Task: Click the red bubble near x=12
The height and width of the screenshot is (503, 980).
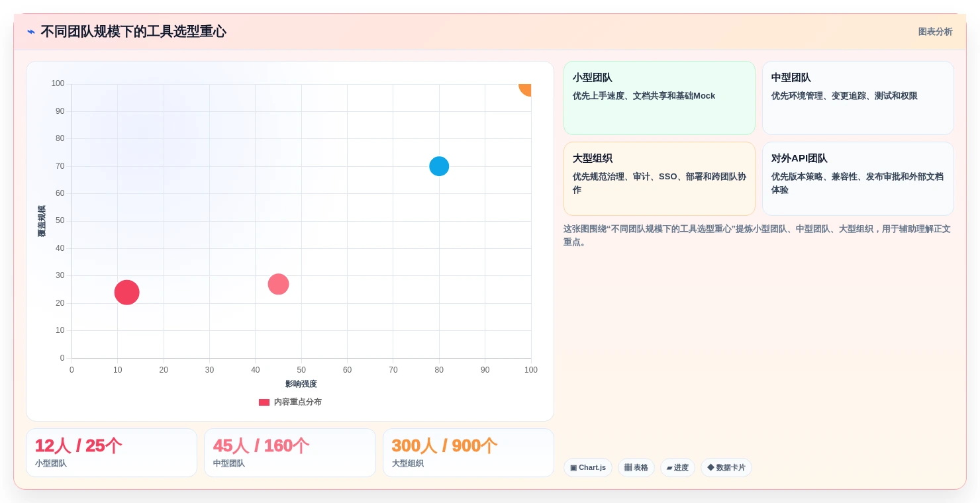Action: coord(126,292)
